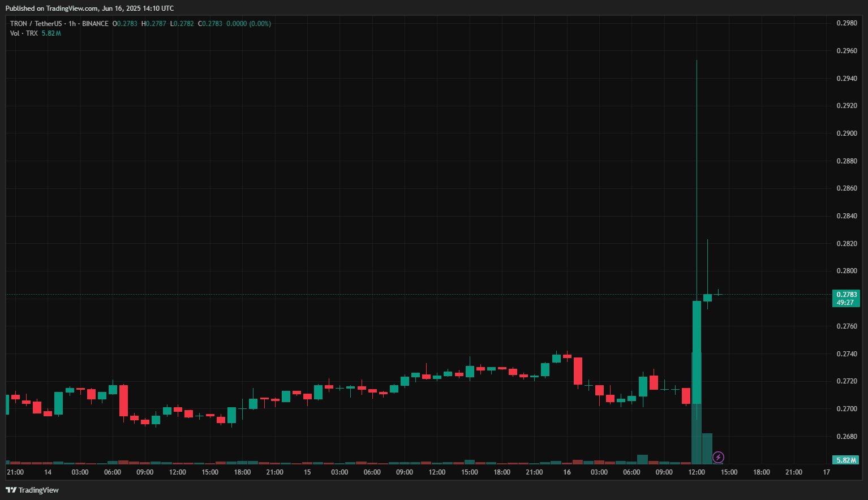Screen dimensions: 868x500
Task: Click the green 0.2783 price label on scale
Action: tap(846, 295)
